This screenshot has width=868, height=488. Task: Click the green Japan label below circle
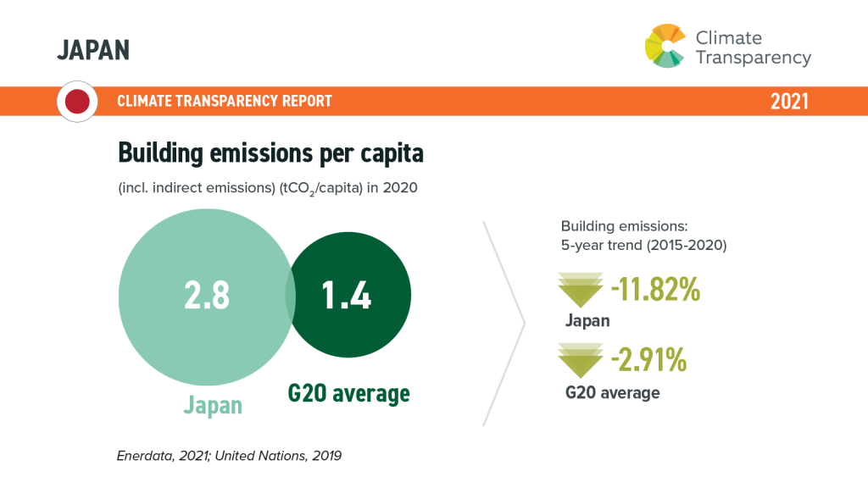[213, 405]
